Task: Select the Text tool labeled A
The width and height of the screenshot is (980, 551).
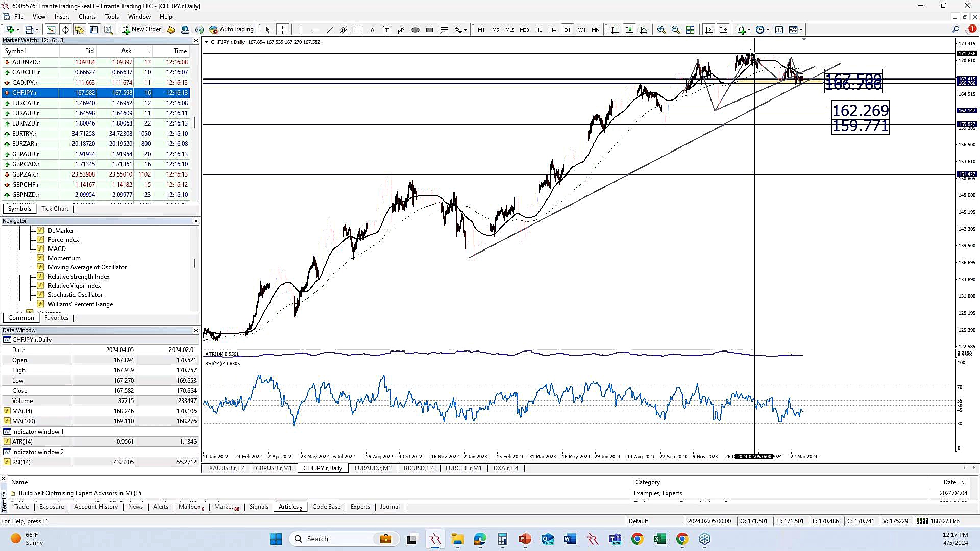Action: tap(372, 30)
